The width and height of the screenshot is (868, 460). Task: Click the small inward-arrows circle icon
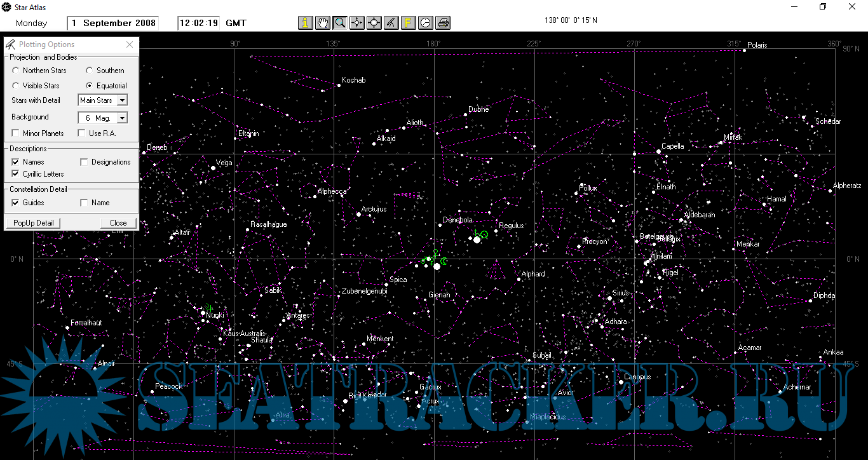tap(357, 23)
